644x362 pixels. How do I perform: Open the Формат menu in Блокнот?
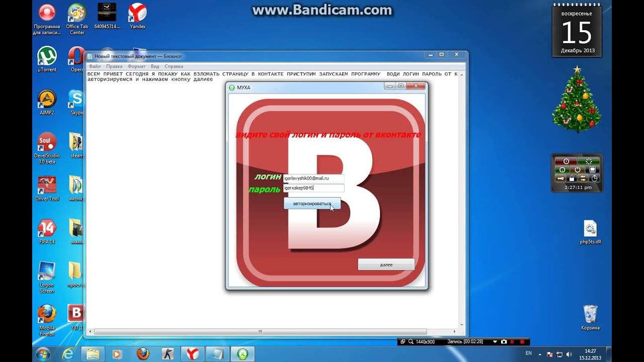[136, 66]
